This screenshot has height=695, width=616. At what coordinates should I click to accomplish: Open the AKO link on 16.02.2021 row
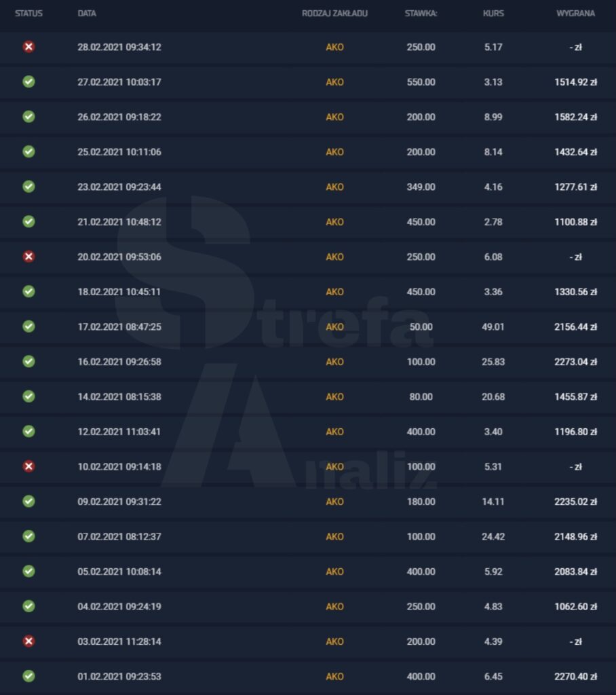pos(334,362)
